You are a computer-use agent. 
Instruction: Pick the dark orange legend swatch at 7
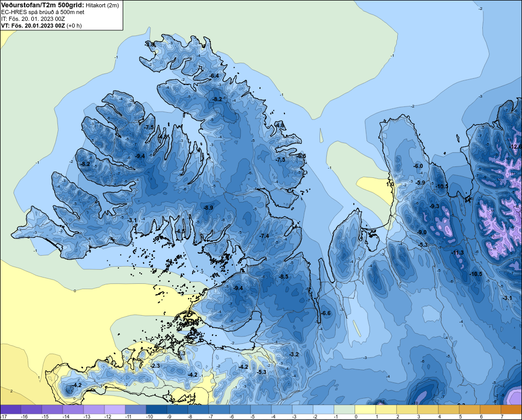pyautogui.click(x=512, y=410)
